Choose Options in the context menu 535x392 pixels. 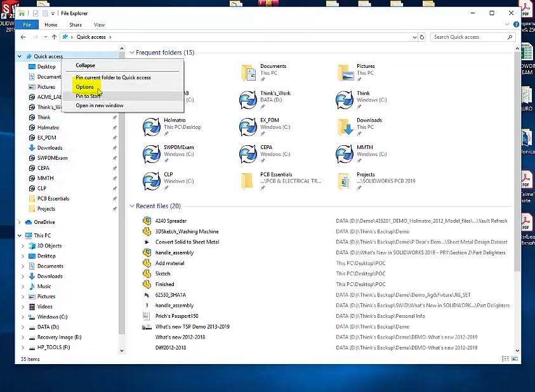pyautogui.click(x=123, y=87)
